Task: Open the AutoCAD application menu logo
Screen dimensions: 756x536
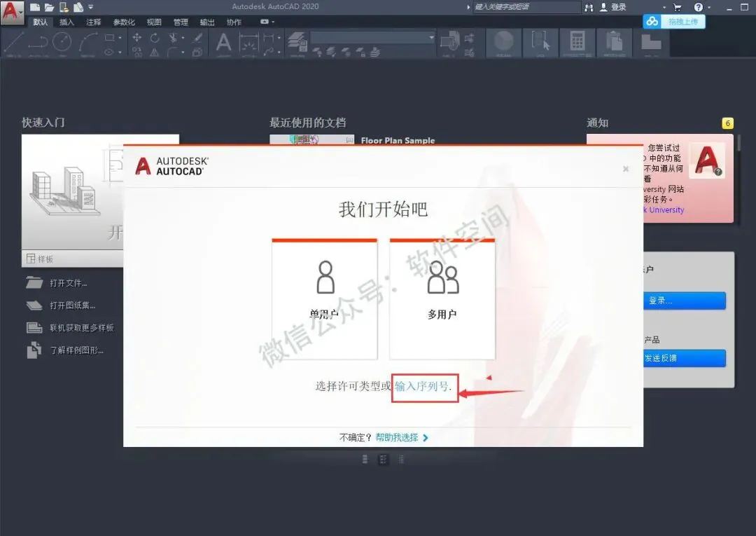Action: tap(11, 12)
